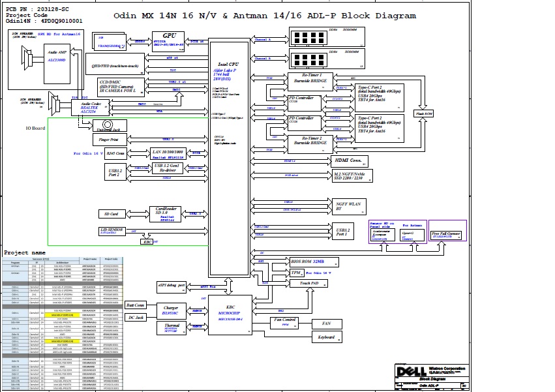The width and height of the screenshot is (555, 392).
Task: Select the Audio Codec REALTEK ALC3254 block
Action: point(90,108)
